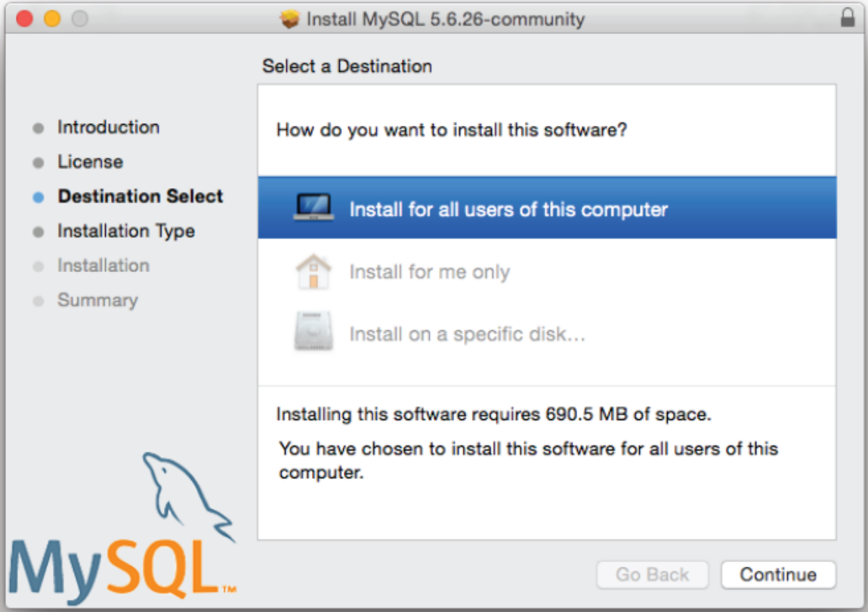Viewport: 868px width, 612px height.
Task: Select the License step in the sidebar
Action: (91, 161)
